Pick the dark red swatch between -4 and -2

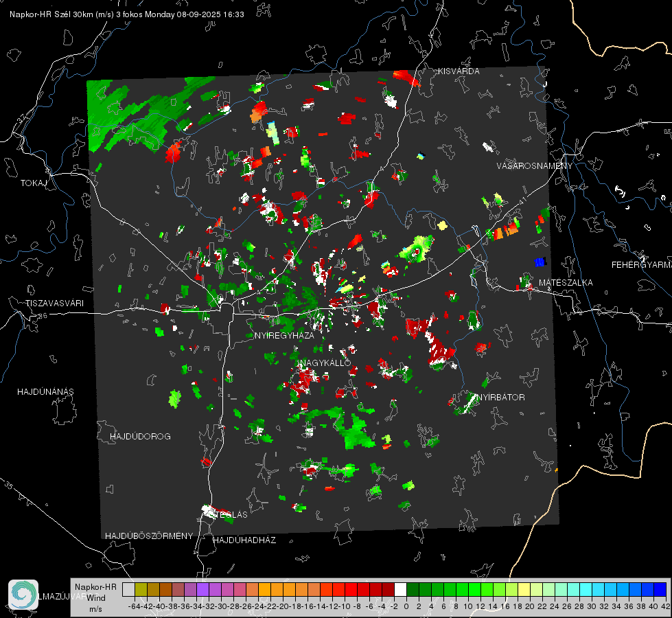pyautogui.click(x=389, y=589)
